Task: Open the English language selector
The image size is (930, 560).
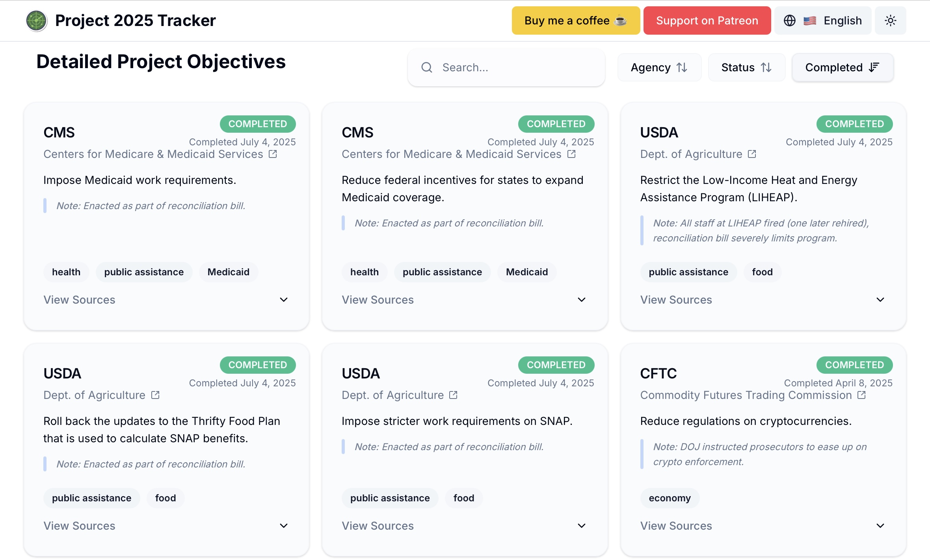Action: tap(823, 20)
